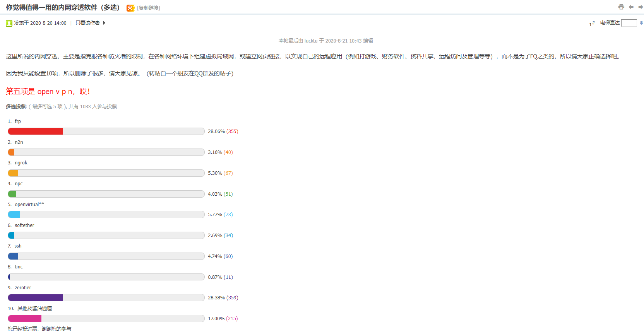644x333 pixels.
Task: Click the 28.06% (355) result
Action: tap(223, 131)
